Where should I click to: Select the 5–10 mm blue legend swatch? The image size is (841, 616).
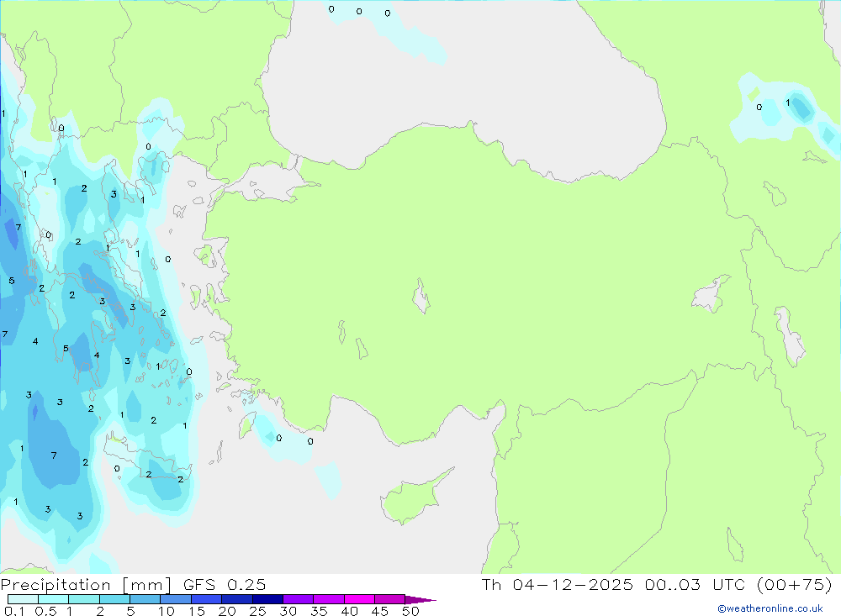(145, 599)
